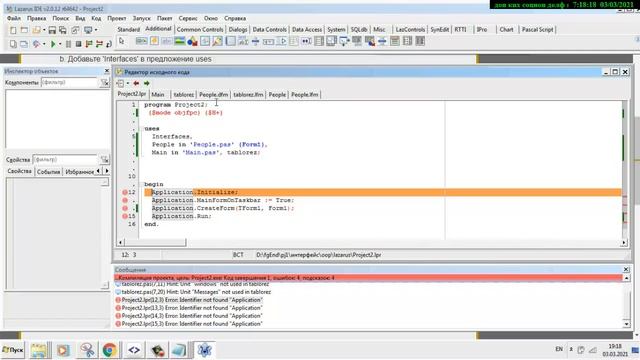Pick TStaticText component from palette
The image size is (640, 360).
click(167, 41)
